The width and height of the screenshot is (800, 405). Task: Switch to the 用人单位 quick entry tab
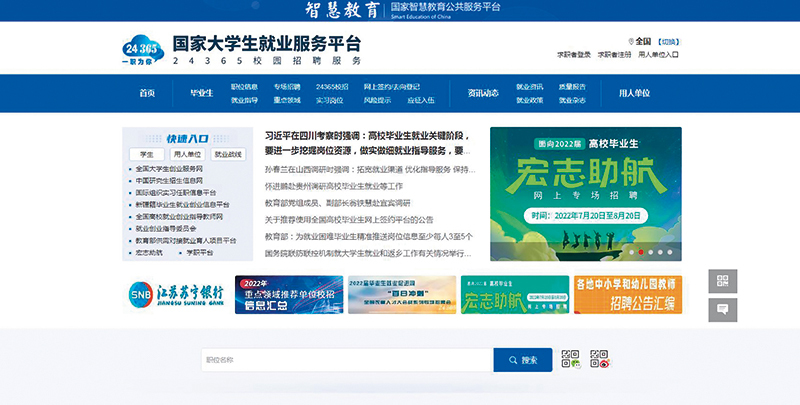[x=187, y=155]
